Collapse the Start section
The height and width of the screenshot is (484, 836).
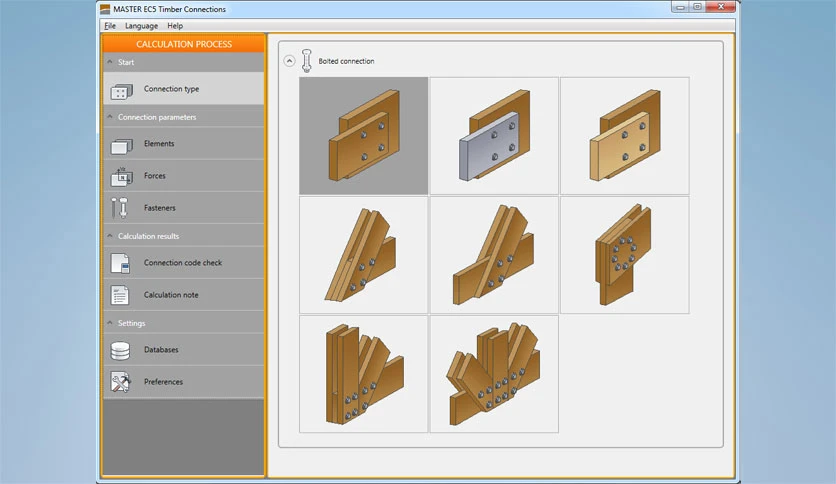[110, 62]
